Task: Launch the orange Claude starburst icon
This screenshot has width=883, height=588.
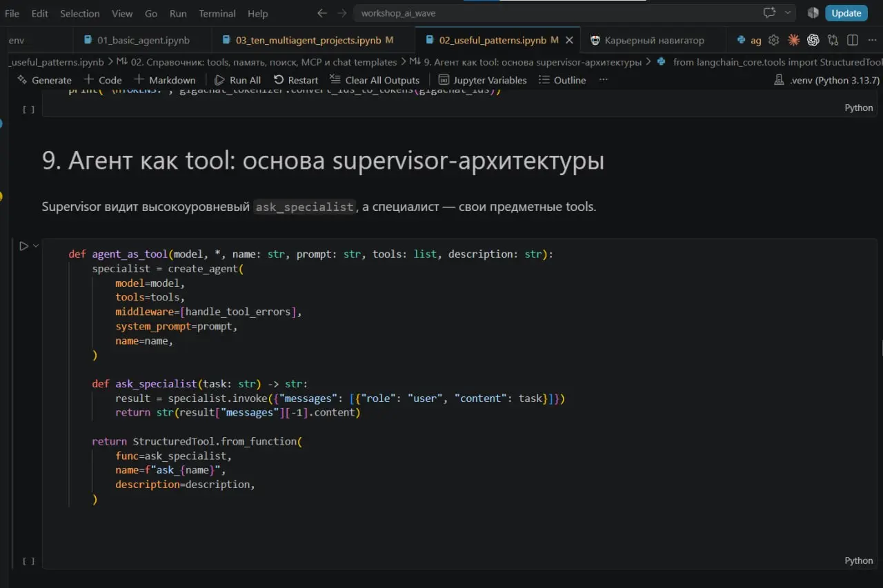Action: (x=793, y=40)
